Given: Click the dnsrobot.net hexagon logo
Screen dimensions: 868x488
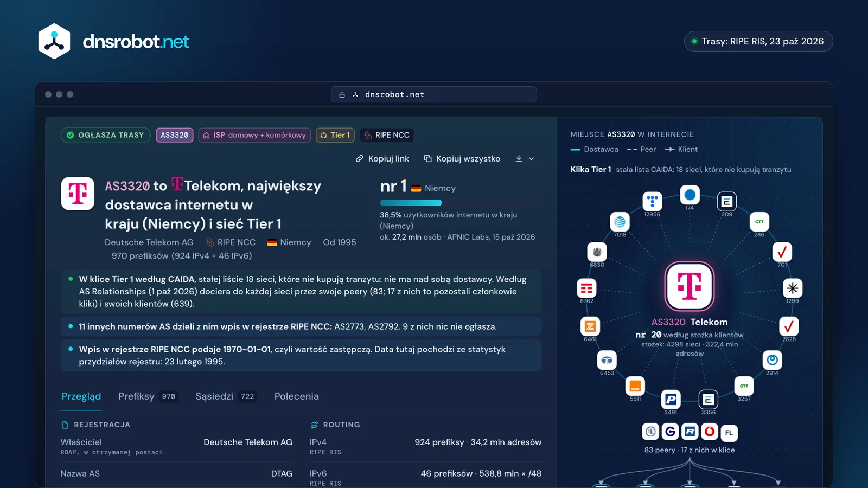Looking at the screenshot, I should pyautogui.click(x=54, y=41).
